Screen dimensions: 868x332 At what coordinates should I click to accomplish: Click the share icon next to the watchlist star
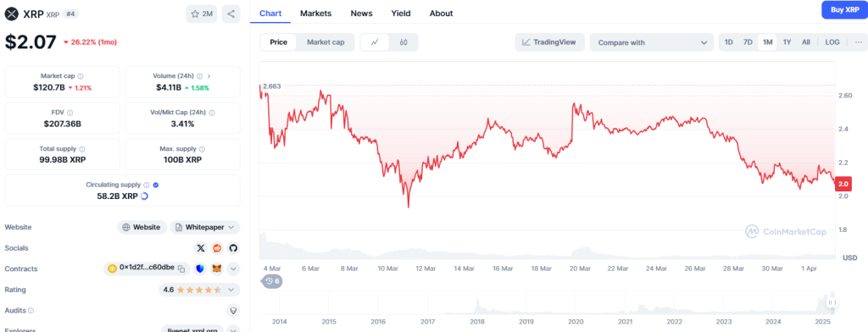231,14
